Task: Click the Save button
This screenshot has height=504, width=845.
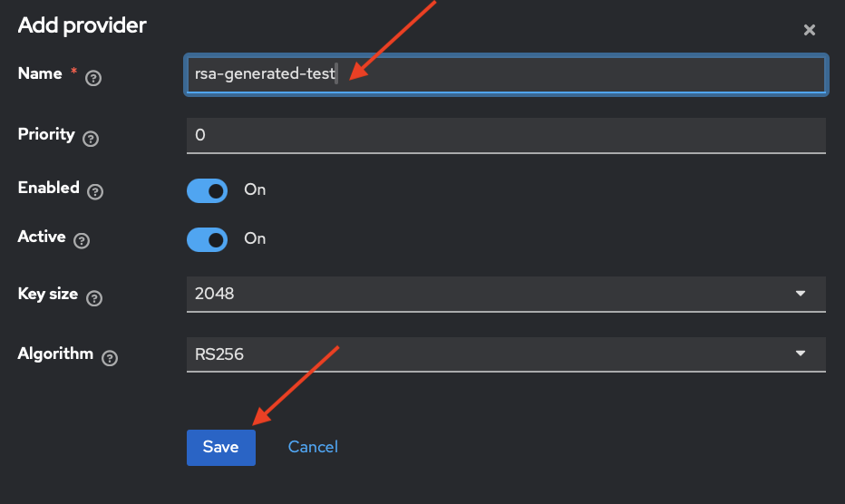Action: pos(220,447)
